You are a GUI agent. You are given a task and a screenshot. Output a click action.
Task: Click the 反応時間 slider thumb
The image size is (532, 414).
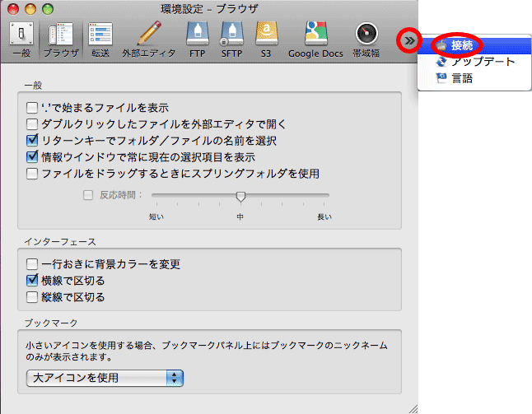[240, 197]
